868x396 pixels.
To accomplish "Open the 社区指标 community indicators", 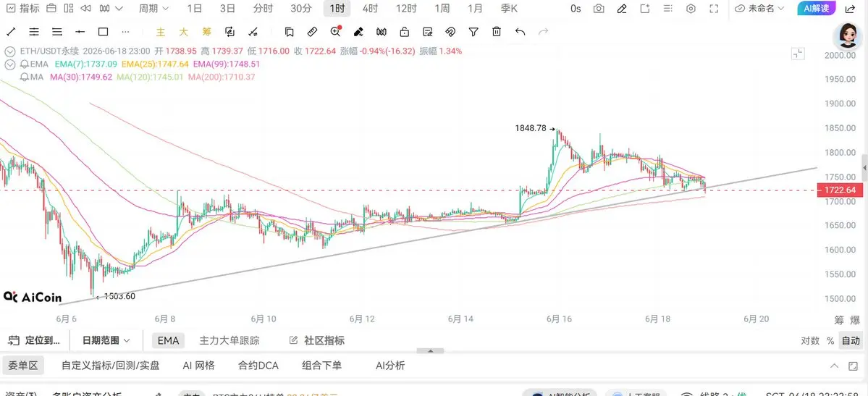I will [316, 340].
